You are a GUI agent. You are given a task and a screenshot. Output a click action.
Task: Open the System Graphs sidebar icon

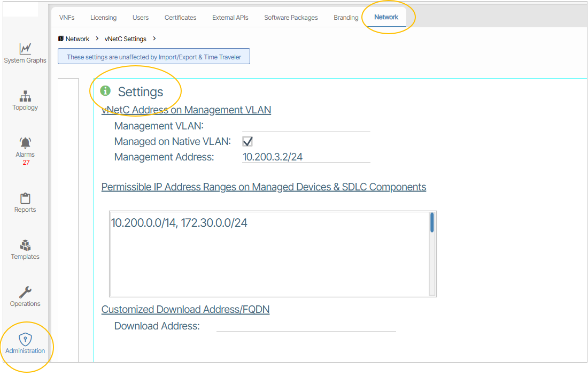click(25, 49)
